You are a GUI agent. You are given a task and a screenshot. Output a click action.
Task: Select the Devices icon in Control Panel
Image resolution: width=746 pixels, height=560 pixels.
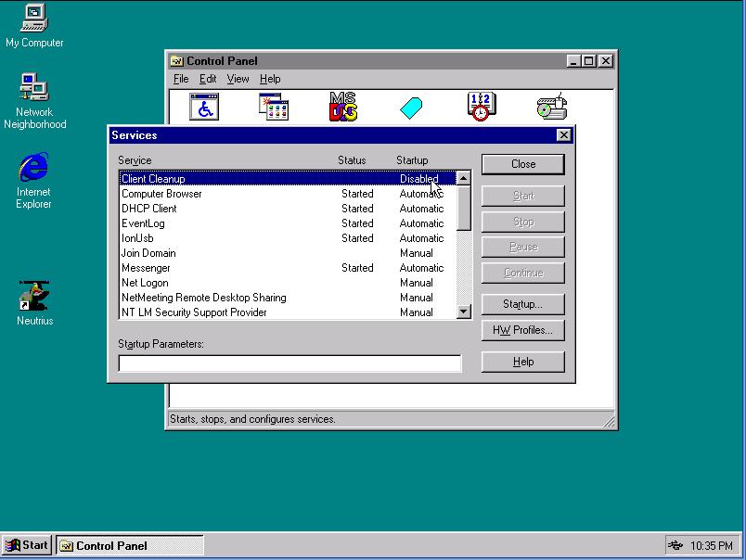pos(552,107)
